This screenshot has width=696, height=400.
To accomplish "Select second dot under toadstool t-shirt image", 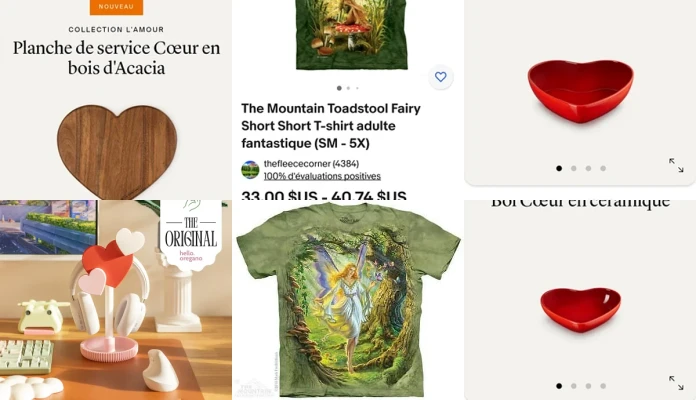I will 348,88.
